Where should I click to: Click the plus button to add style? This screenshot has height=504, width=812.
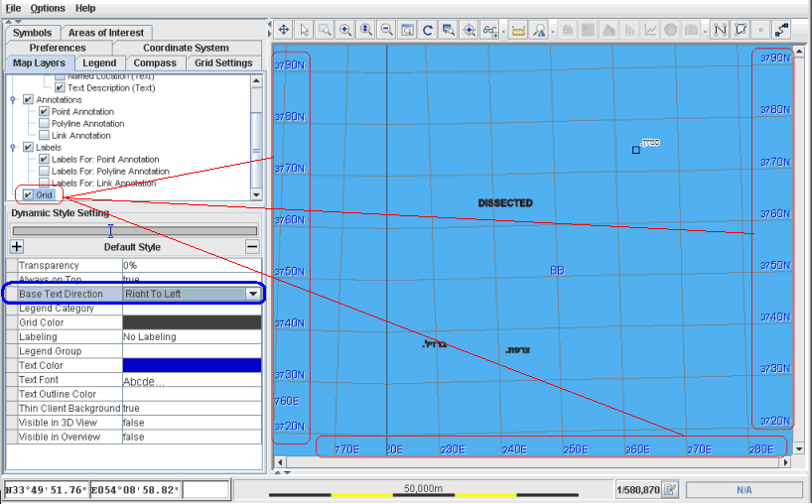(17, 246)
